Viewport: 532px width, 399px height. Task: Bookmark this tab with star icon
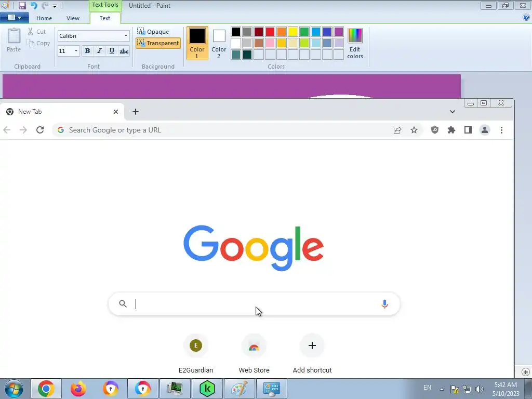(414, 130)
